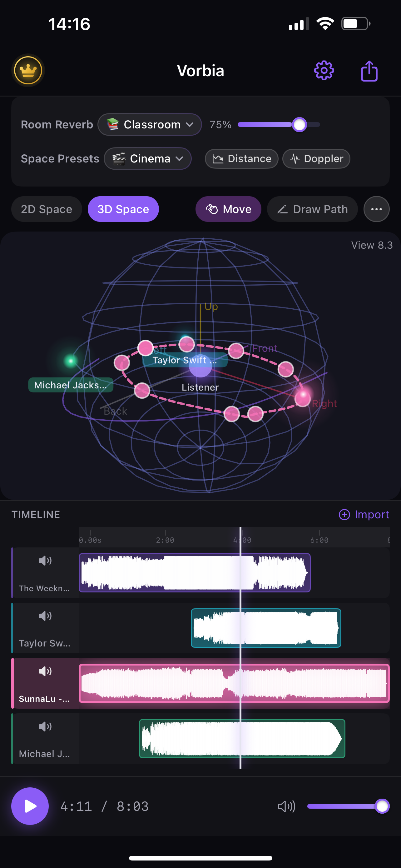Expand the Cinema space presets dropdown
Image resolution: width=401 pixels, height=868 pixels.
click(x=147, y=158)
